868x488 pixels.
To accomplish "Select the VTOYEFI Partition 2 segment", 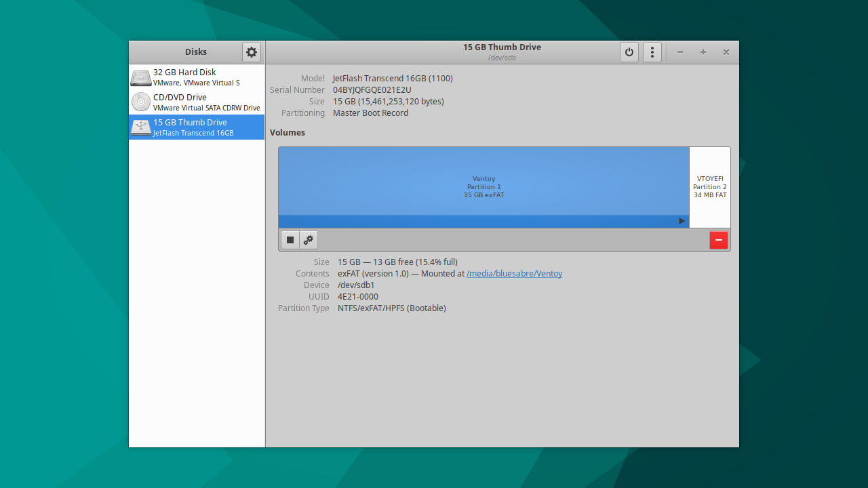I will coord(709,186).
